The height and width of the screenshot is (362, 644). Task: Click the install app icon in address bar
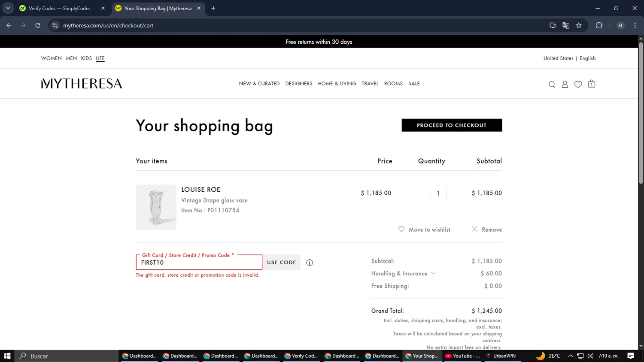click(553, 25)
